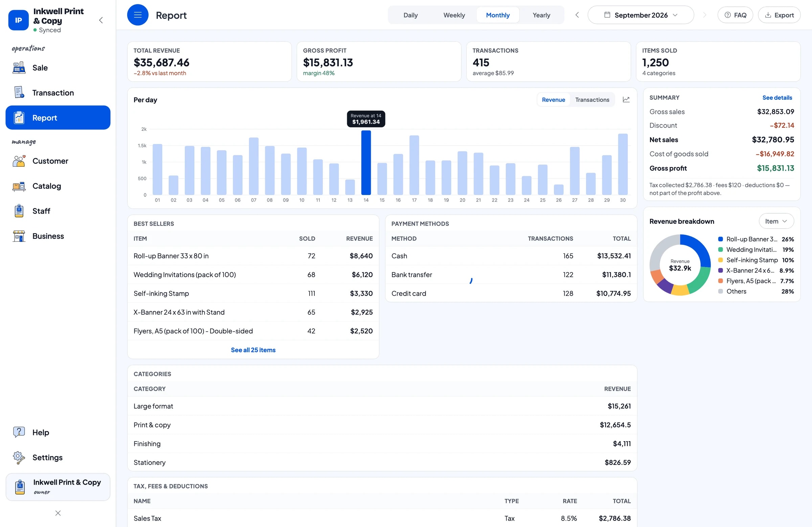
Task: Click the Self-inking Stamp best seller row
Action: pos(253,293)
